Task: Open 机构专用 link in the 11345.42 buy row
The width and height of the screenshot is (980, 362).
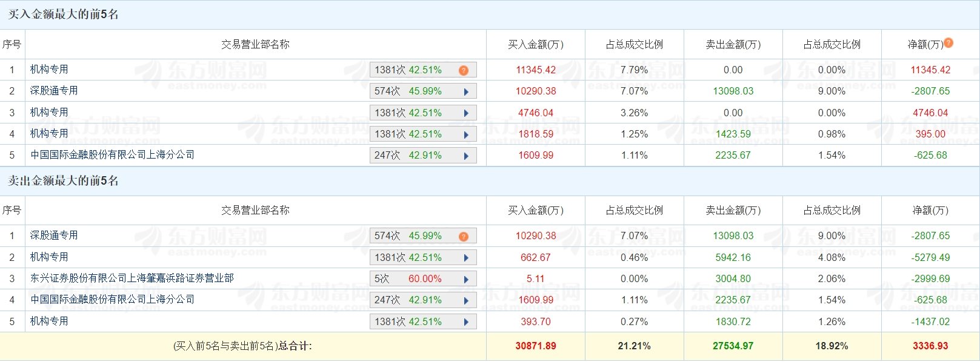Action: [x=49, y=70]
